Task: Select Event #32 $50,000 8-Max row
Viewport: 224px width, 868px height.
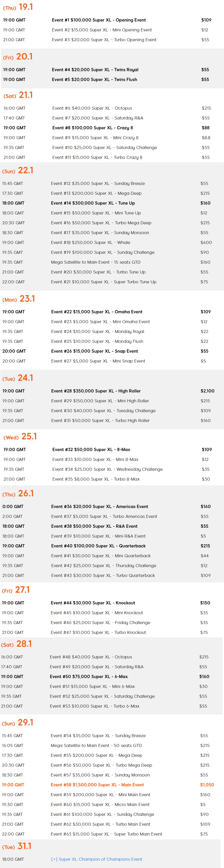Action: click(x=112, y=449)
